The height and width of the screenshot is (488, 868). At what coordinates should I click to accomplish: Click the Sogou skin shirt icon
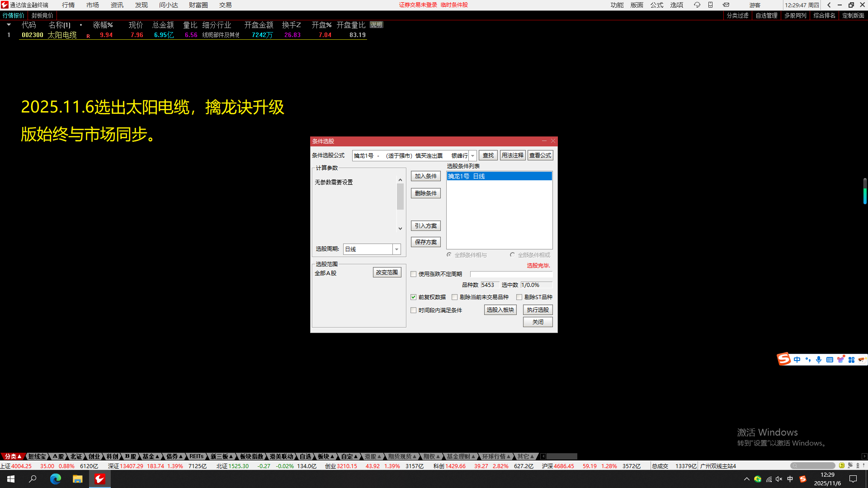coord(840,360)
